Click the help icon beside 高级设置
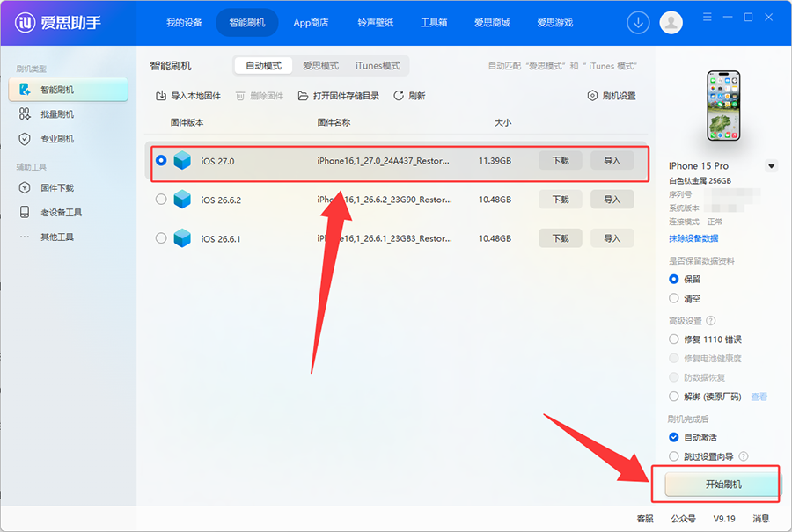 [x=711, y=320]
